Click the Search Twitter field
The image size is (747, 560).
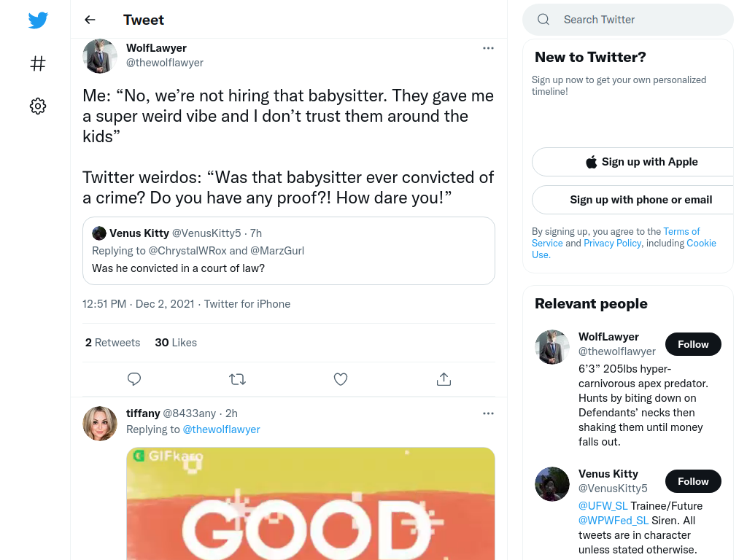(x=628, y=20)
